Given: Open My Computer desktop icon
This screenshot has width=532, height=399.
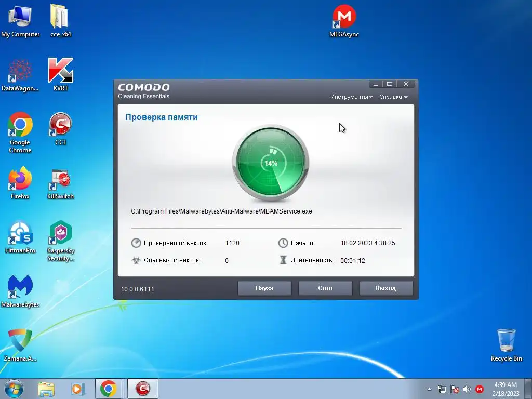Looking at the screenshot, I should [x=20, y=21].
